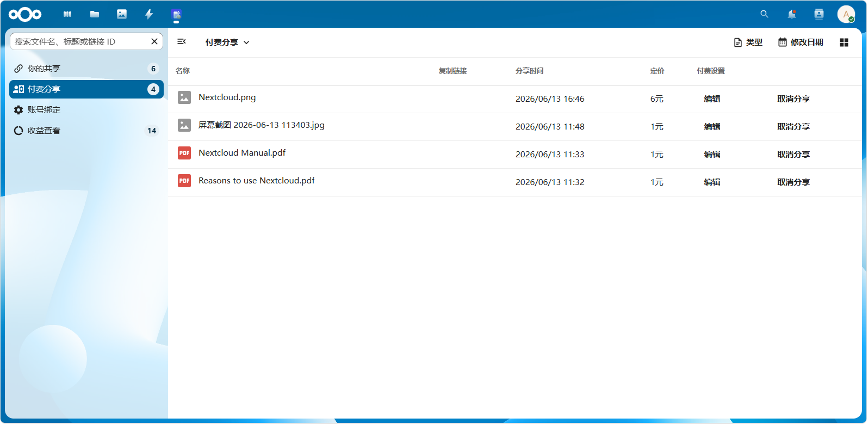Click share time 2026/06/13 11:48

(x=550, y=127)
